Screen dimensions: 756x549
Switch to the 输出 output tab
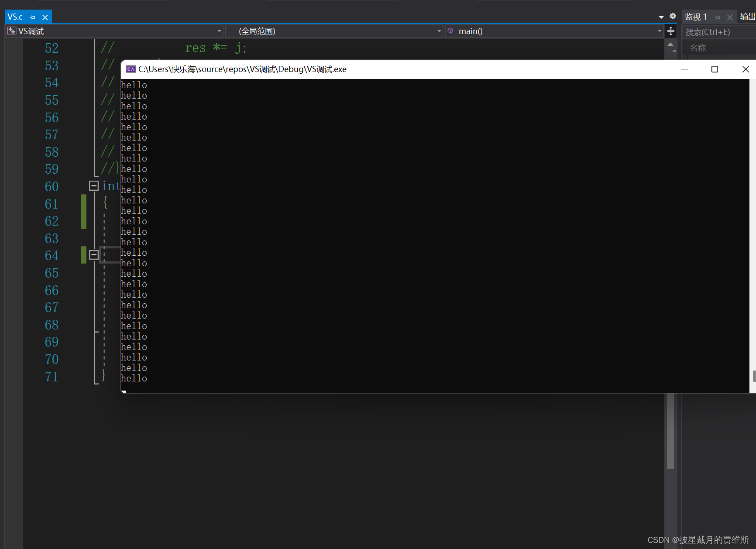point(747,17)
